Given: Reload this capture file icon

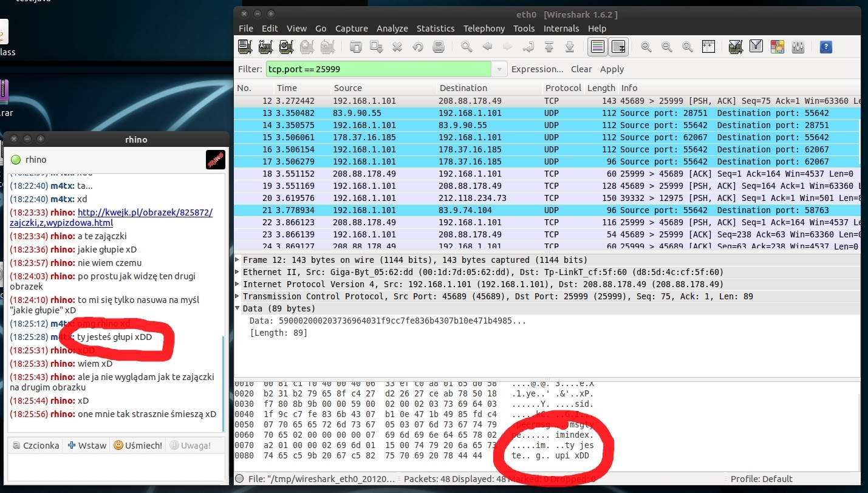Looking at the screenshot, I should pos(418,47).
